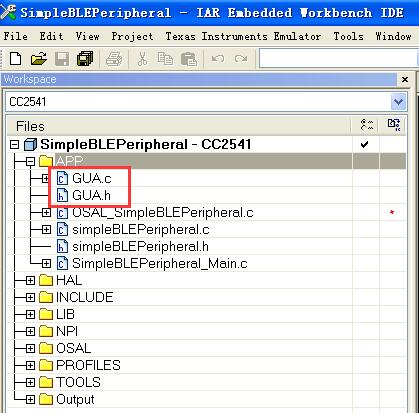Select the INCLUDE folder label

[x=85, y=297]
